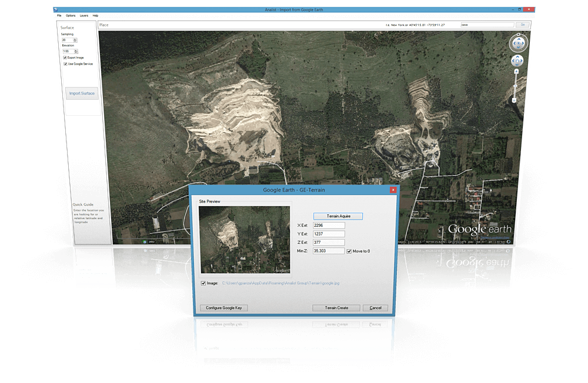Toggle the Export Image checkbox
The width and height of the screenshot is (588, 383).
click(65, 58)
